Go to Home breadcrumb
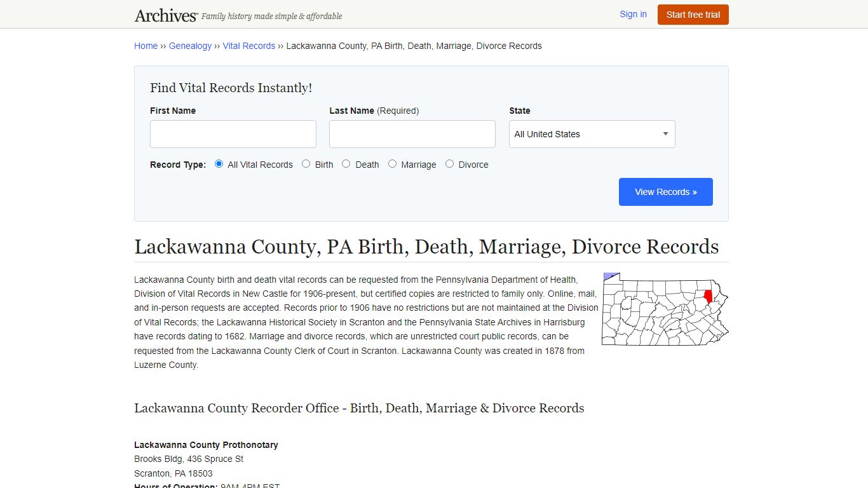The image size is (868, 488). click(146, 46)
